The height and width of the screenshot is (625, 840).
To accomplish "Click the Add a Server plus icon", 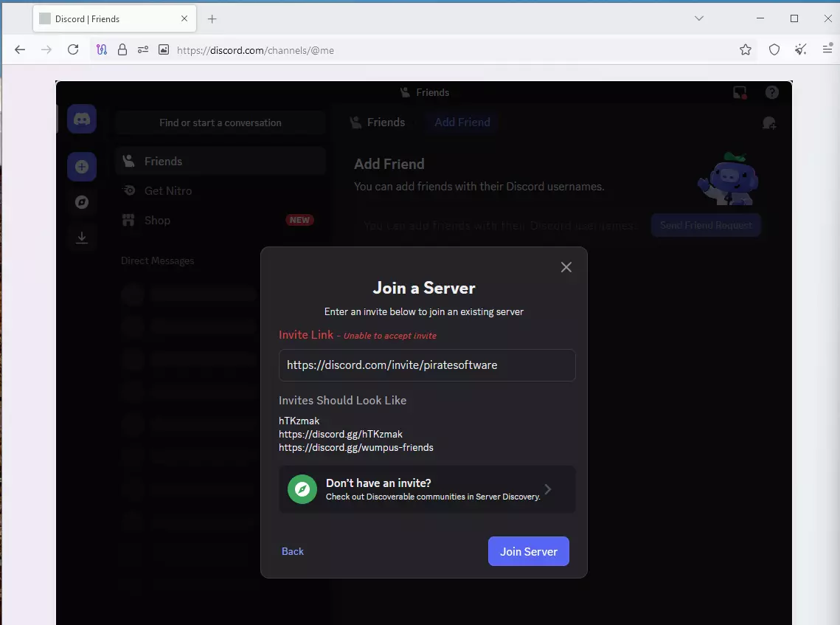I will 81,167.
